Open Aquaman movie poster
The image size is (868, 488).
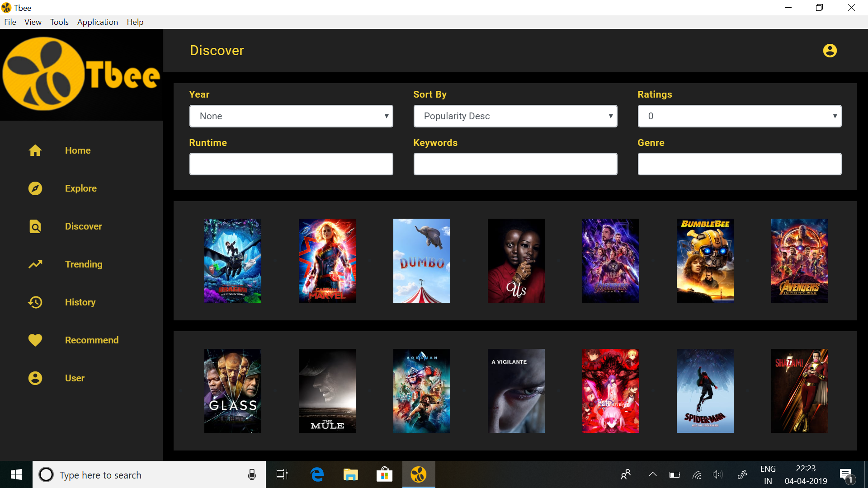[x=421, y=391]
